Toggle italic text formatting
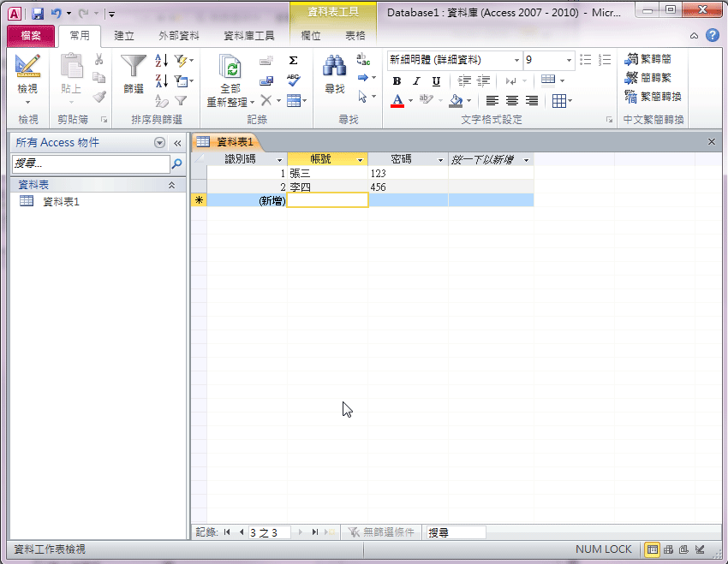Viewport: 728px width, 564px height. click(416, 81)
